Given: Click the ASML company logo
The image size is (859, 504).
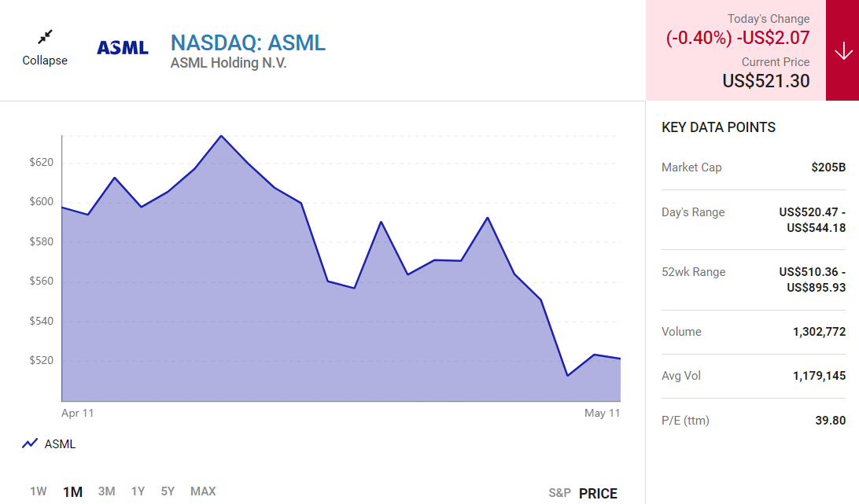Looking at the screenshot, I should [x=123, y=48].
